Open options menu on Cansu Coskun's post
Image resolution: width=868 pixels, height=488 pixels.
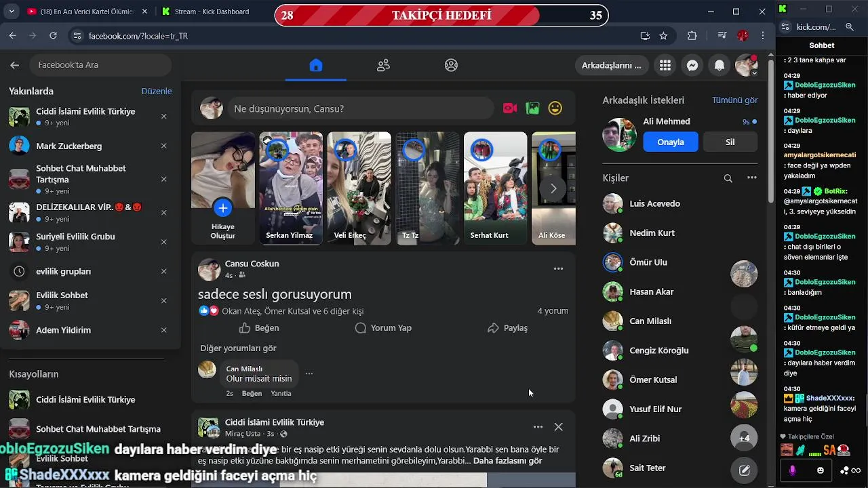558,268
